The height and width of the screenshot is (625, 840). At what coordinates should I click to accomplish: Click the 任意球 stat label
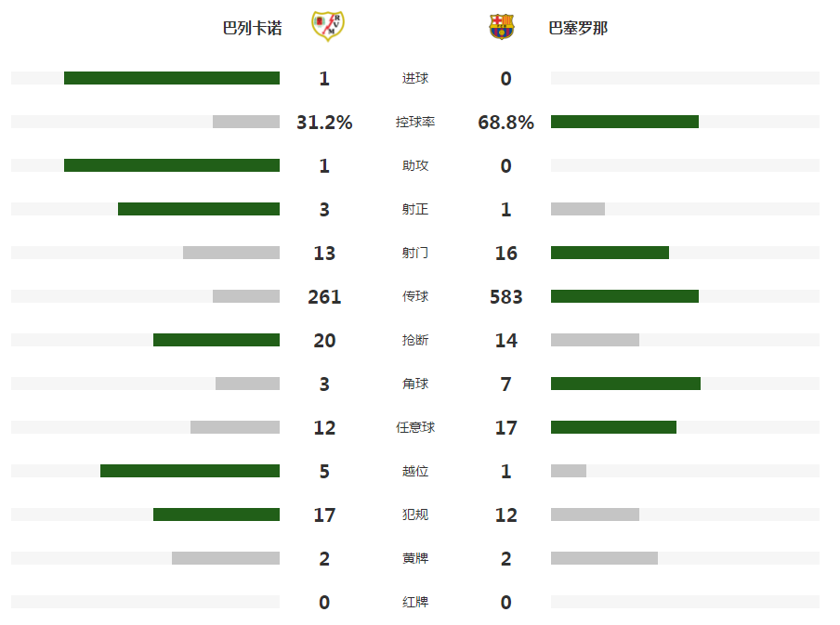415,428
